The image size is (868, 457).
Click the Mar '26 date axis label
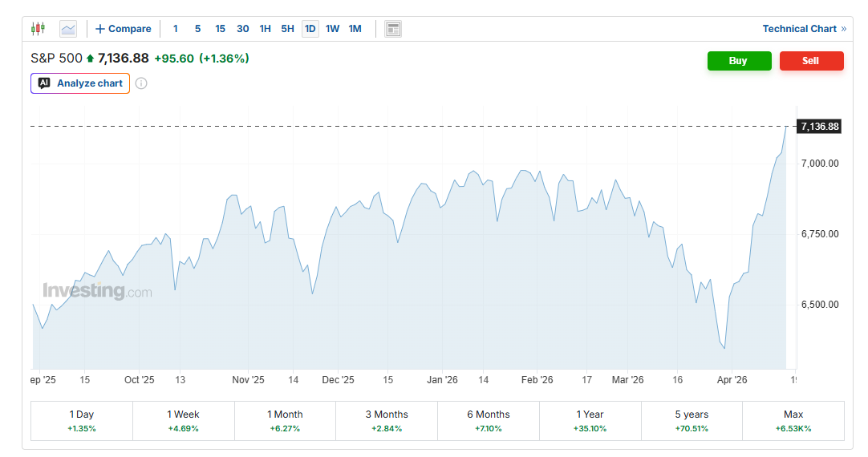628,380
